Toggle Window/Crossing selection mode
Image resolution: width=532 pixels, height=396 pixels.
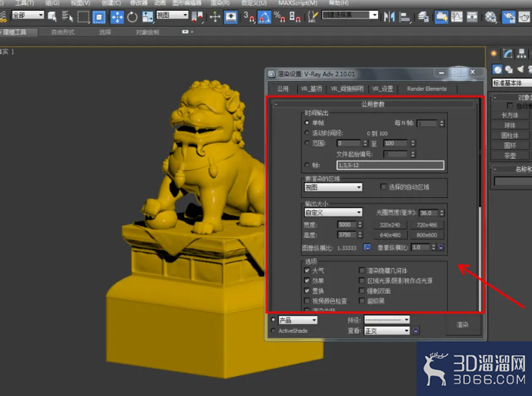tap(99, 16)
